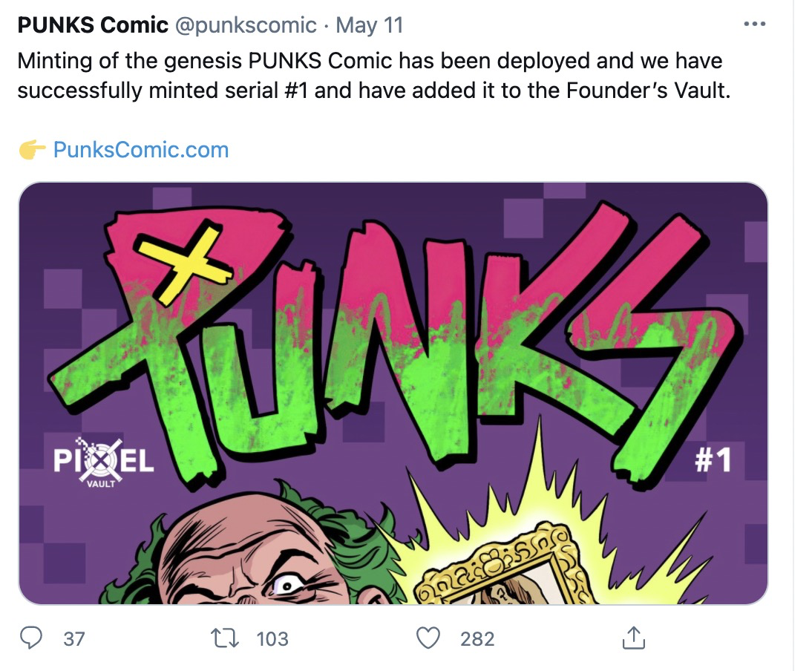Click the #1 issue number on cover
812x671 pixels.
tap(713, 459)
